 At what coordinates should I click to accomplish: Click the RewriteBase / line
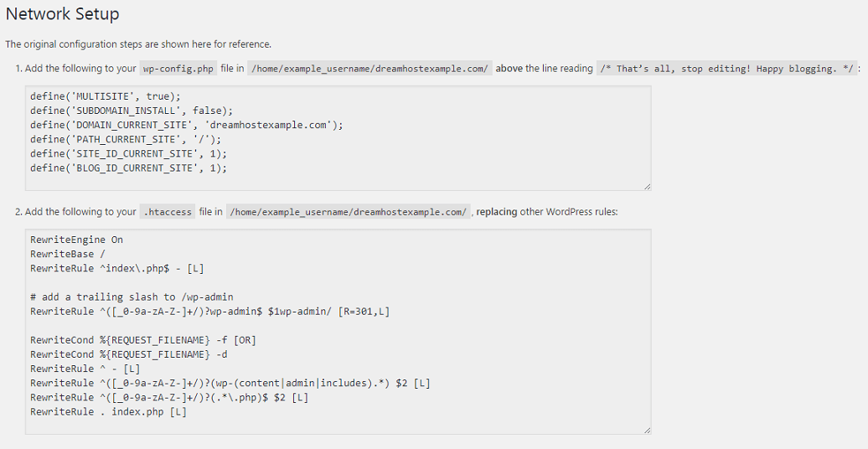68,254
